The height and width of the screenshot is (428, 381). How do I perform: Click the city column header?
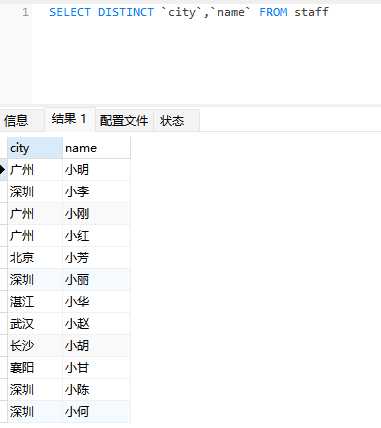(35, 148)
